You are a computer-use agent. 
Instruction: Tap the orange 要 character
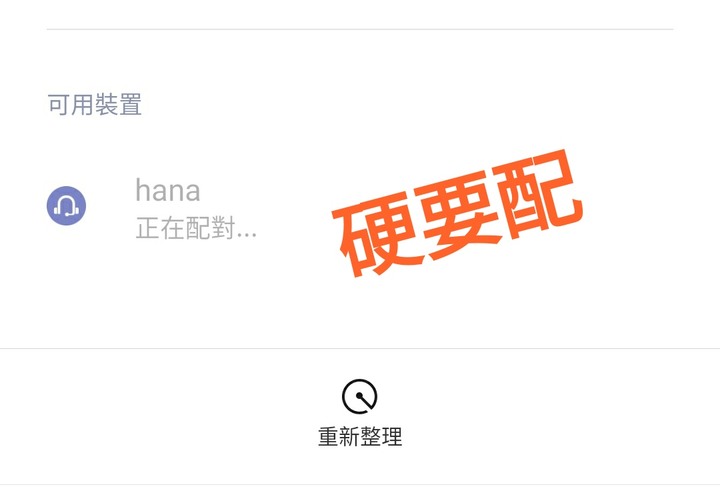click(x=459, y=213)
